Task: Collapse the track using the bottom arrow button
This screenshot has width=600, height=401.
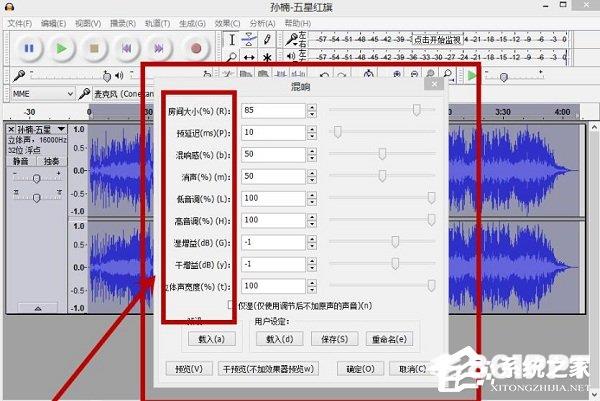Action: click(x=38, y=308)
